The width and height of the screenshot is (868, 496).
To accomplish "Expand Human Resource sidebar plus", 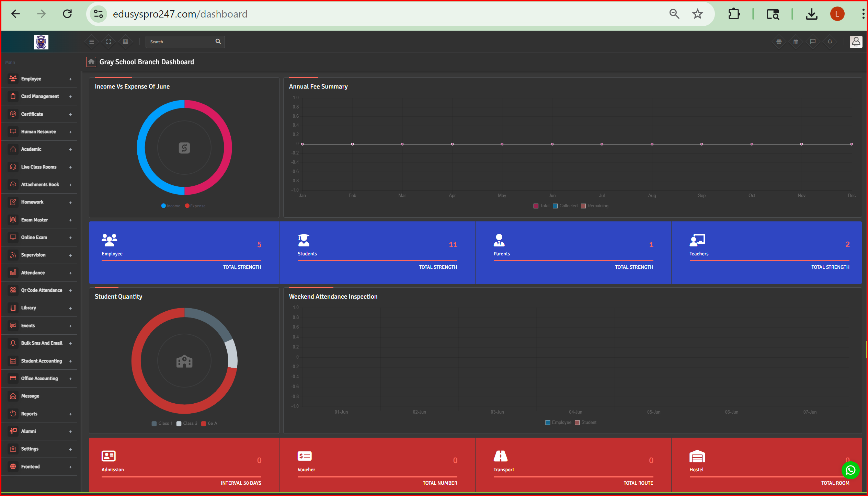I will (x=70, y=132).
